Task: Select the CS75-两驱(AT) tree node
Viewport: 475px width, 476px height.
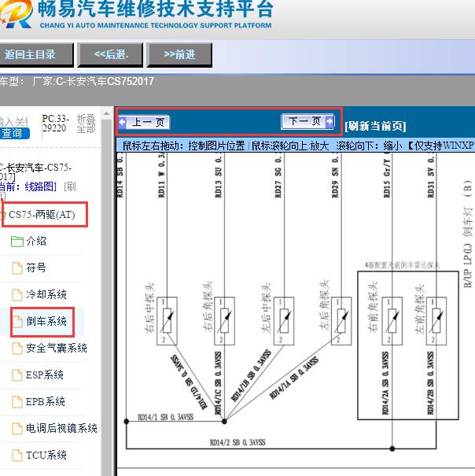Action: 42,215
